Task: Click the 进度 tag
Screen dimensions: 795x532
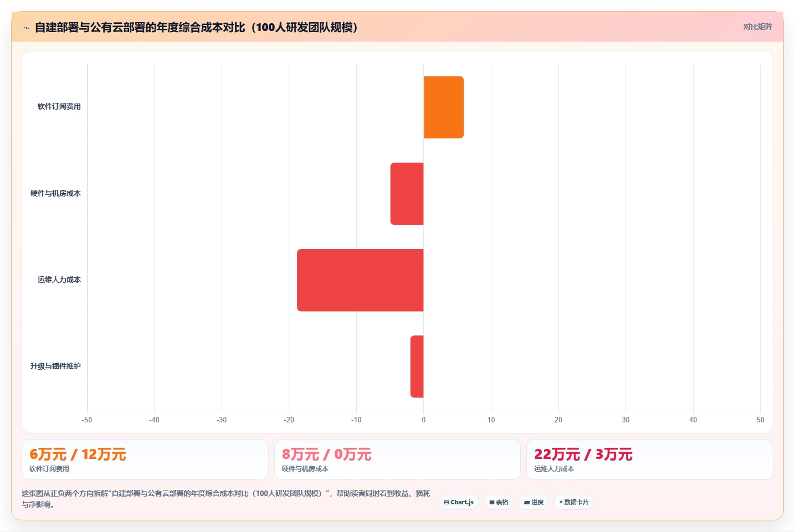Action: pos(534,502)
